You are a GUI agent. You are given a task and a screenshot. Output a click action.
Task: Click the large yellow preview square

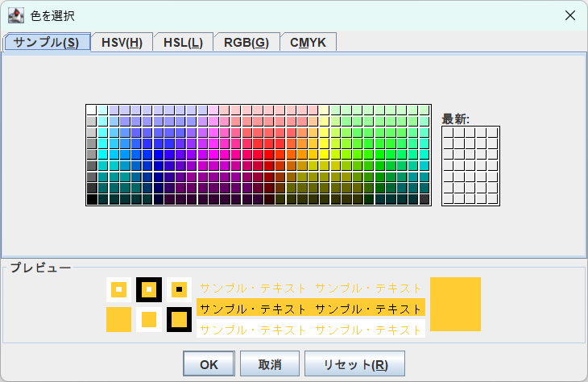pyautogui.click(x=455, y=305)
